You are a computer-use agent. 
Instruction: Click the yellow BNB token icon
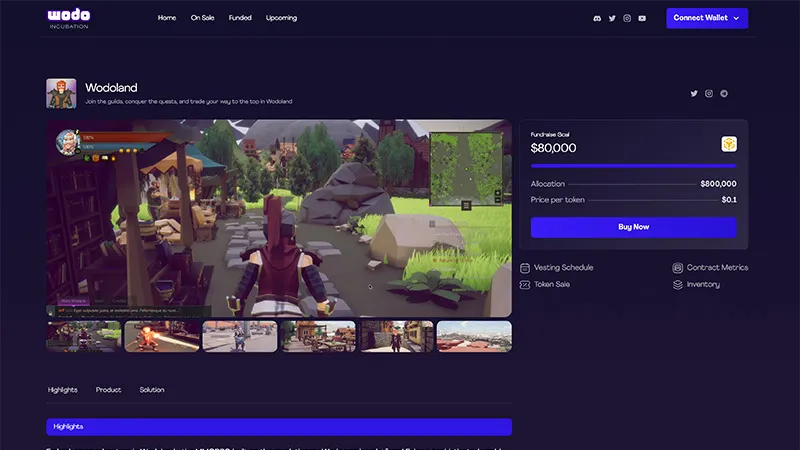[x=729, y=144]
